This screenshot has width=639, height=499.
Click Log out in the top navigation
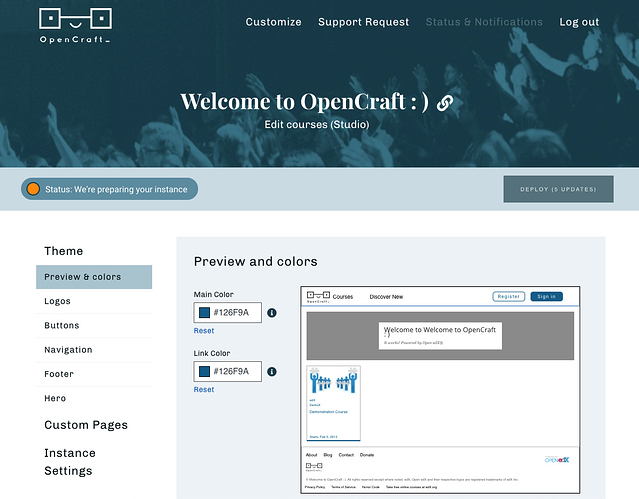(x=579, y=22)
